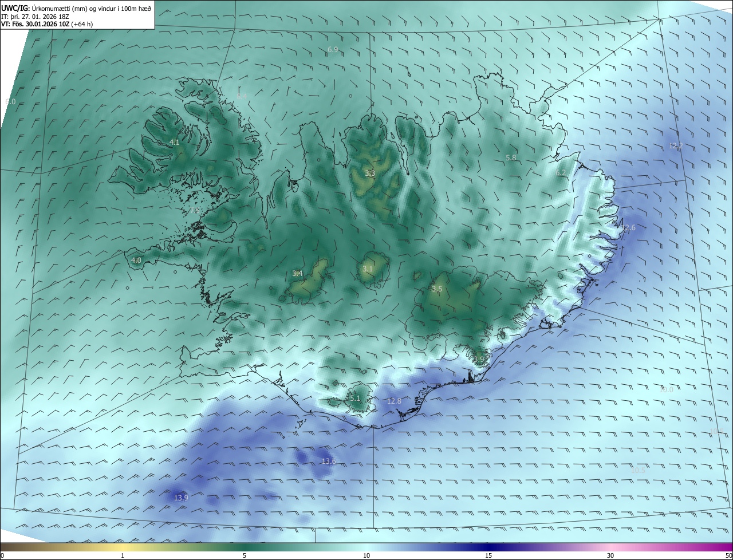Click the 6.2 value in east Iceland
Screen dimensions: 733x560
coord(561,172)
